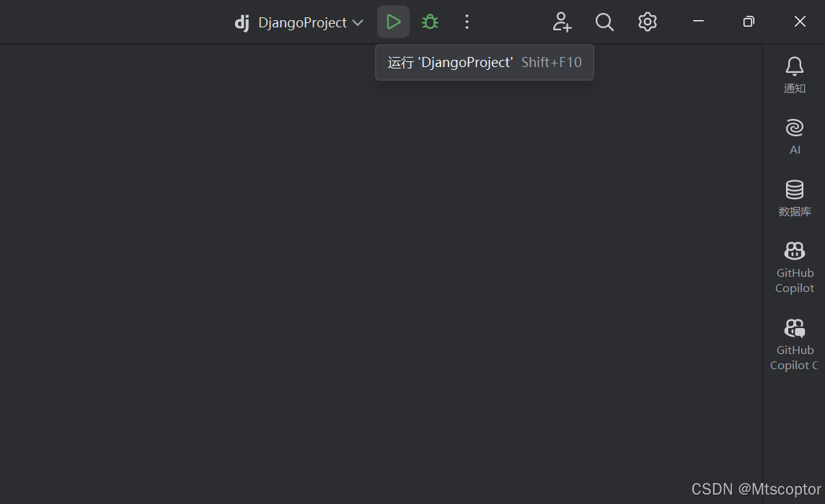The image size is (825, 504).
Task: Click the Code With Me add-user icon
Action: point(562,22)
